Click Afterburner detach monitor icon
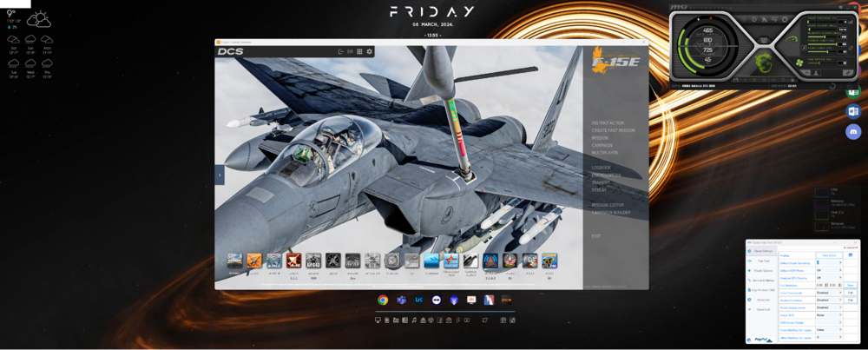This screenshot has height=350, width=868. point(764,40)
